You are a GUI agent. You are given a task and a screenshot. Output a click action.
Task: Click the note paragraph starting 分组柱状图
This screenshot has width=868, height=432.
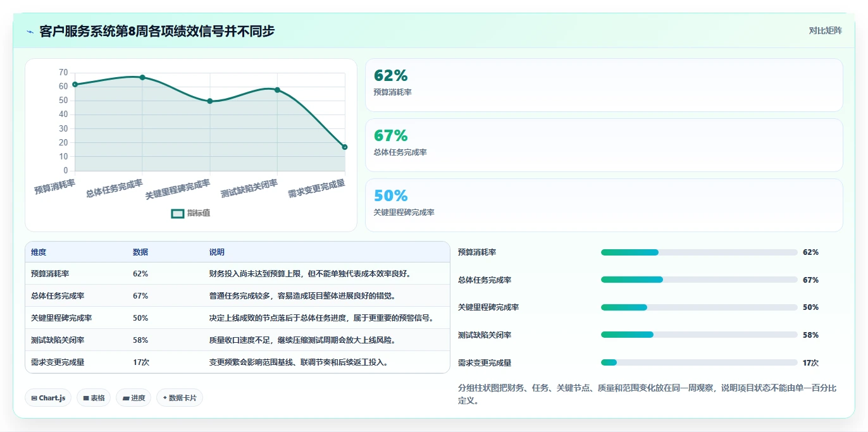647,394
